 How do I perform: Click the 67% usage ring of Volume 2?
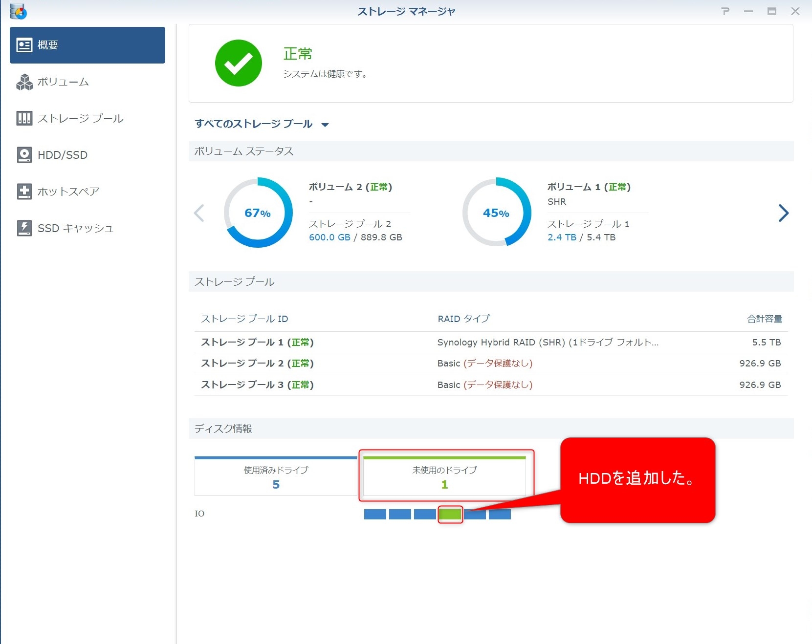tap(258, 213)
